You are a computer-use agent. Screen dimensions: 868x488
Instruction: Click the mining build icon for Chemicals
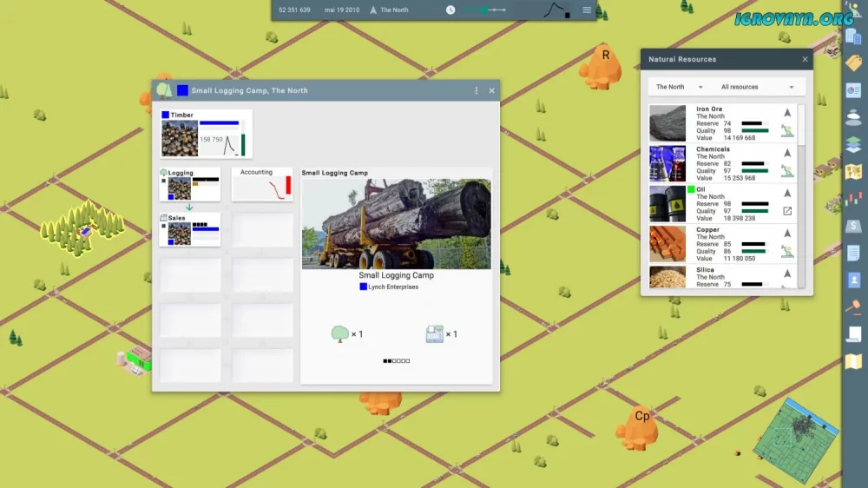(787, 170)
